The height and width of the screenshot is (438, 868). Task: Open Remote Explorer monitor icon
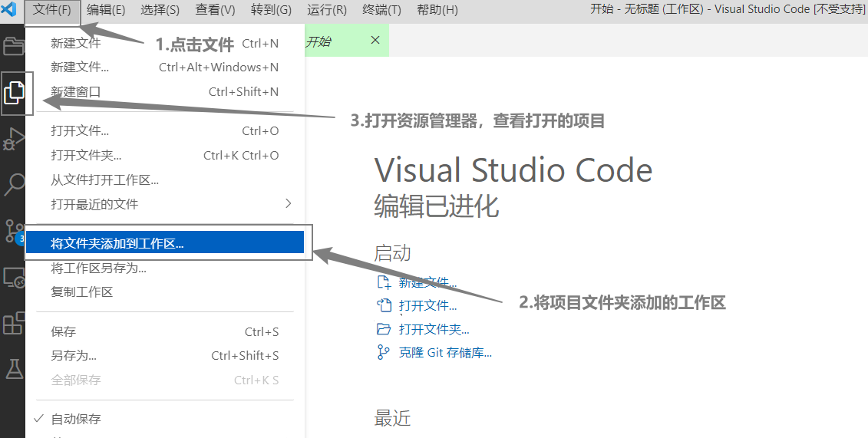click(x=14, y=276)
